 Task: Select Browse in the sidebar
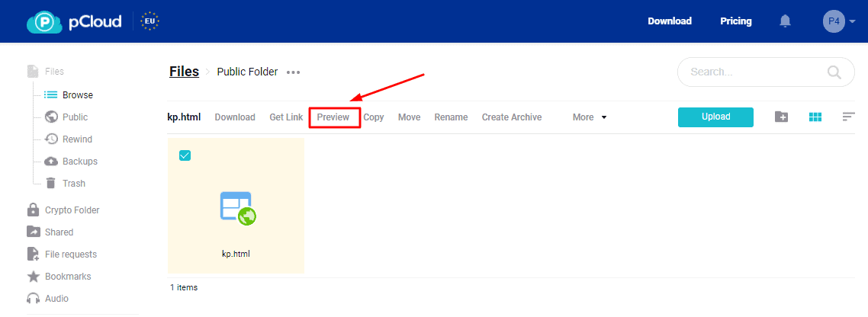(x=78, y=95)
